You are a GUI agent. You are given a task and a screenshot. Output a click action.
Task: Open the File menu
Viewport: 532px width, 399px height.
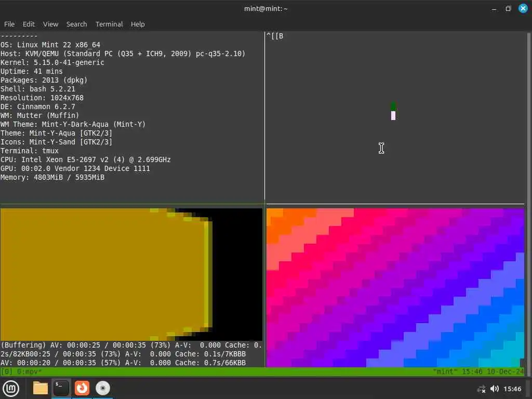9,24
